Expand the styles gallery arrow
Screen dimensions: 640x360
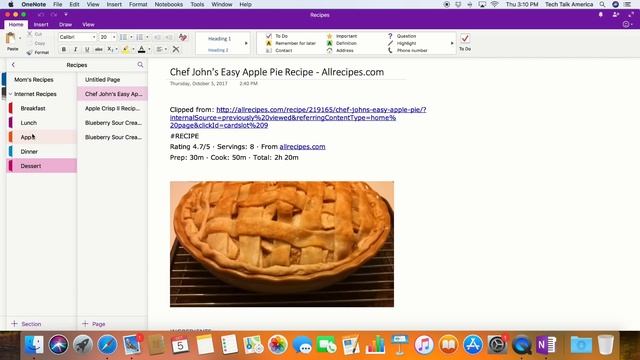pyautogui.click(x=246, y=43)
